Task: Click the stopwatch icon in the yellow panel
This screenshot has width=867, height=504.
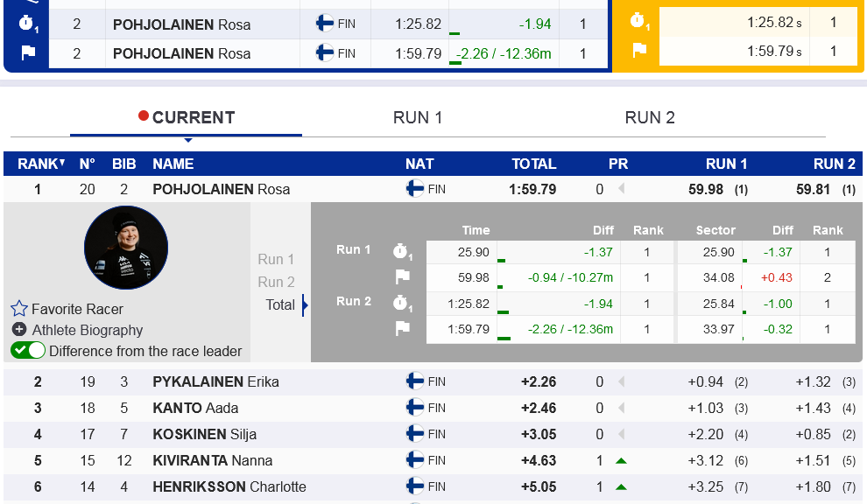Action: [x=637, y=22]
